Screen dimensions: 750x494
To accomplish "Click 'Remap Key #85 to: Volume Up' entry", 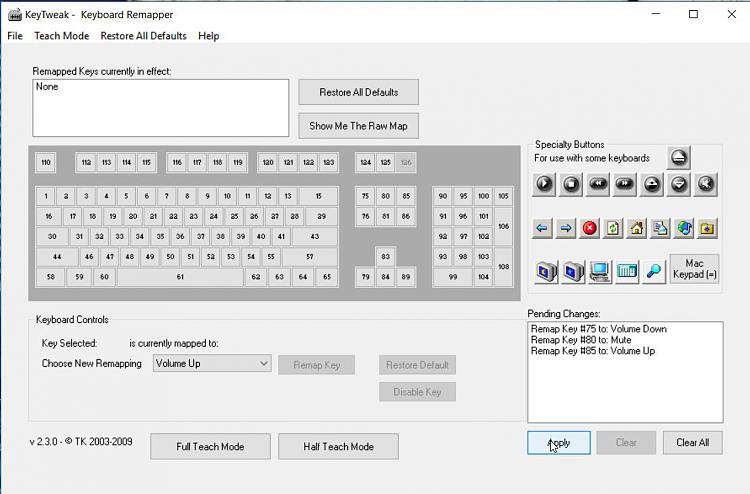I will pyautogui.click(x=593, y=351).
